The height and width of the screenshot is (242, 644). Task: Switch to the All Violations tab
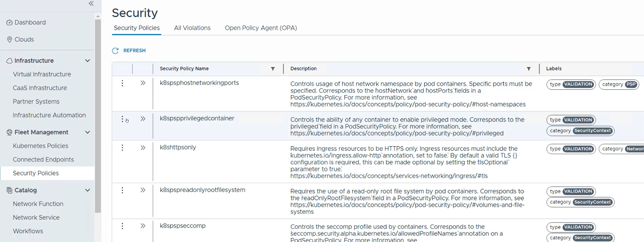point(192,28)
